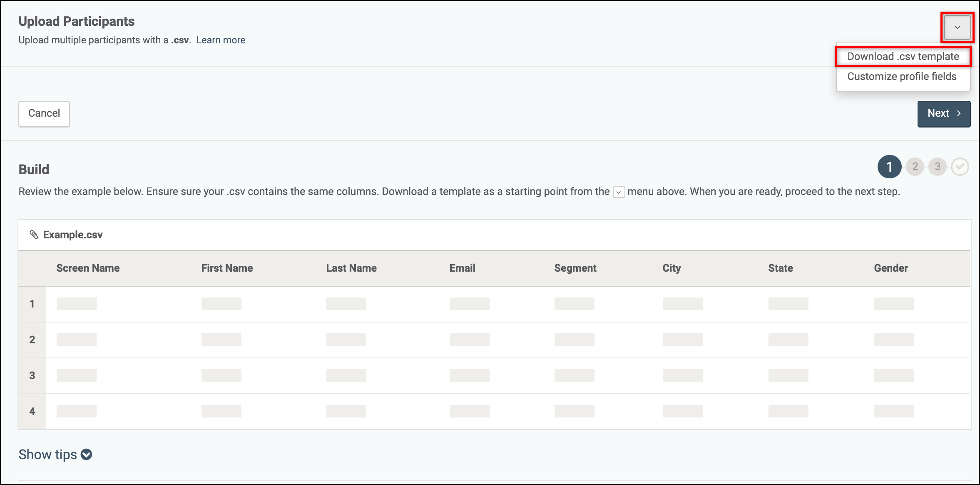Jump to step 2 indicator

[915, 167]
